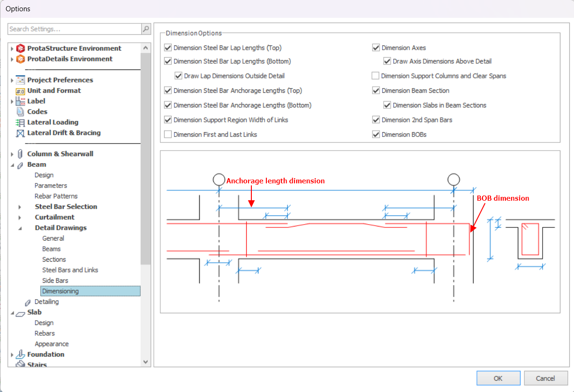Click the OK button

pyautogui.click(x=498, y=378)
